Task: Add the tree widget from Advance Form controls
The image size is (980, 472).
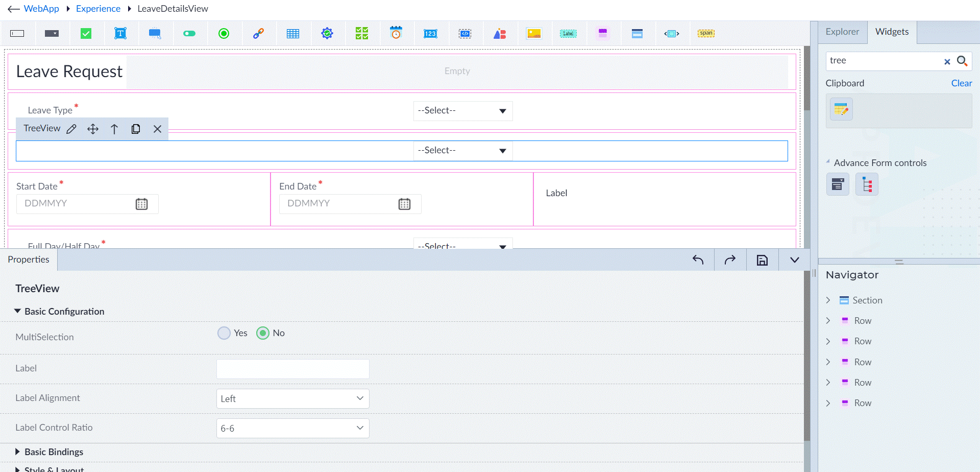Action: tap(867, 184)
